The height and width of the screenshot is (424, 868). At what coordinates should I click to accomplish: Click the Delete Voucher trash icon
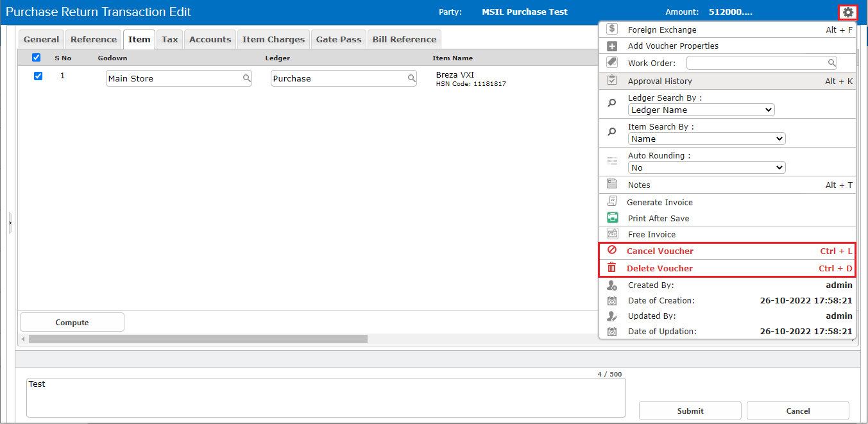(x=612, y=268)
